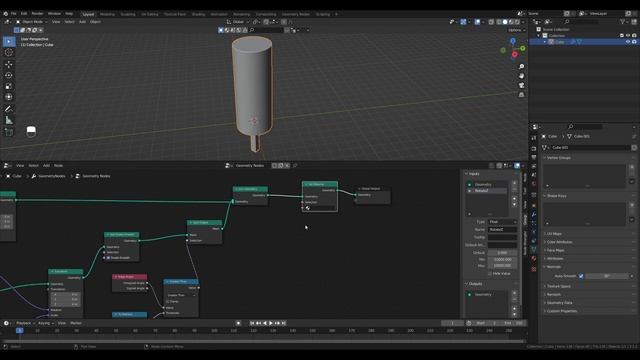The width and height of the screenshot is (640, 360).
Task: Select the Measure tool in viewport toolbar
Action: click(x=9, y=120)
